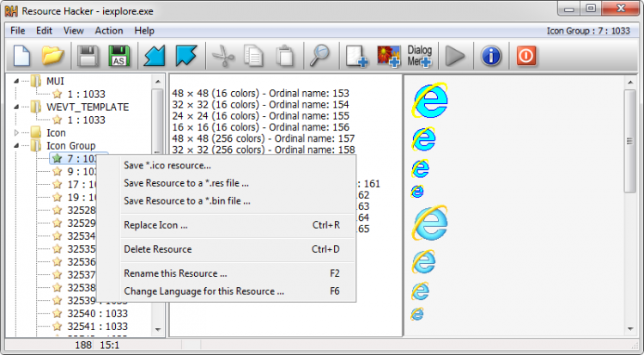
Task: Select the Icon folder in tree
Action: (x=56, y=133)
